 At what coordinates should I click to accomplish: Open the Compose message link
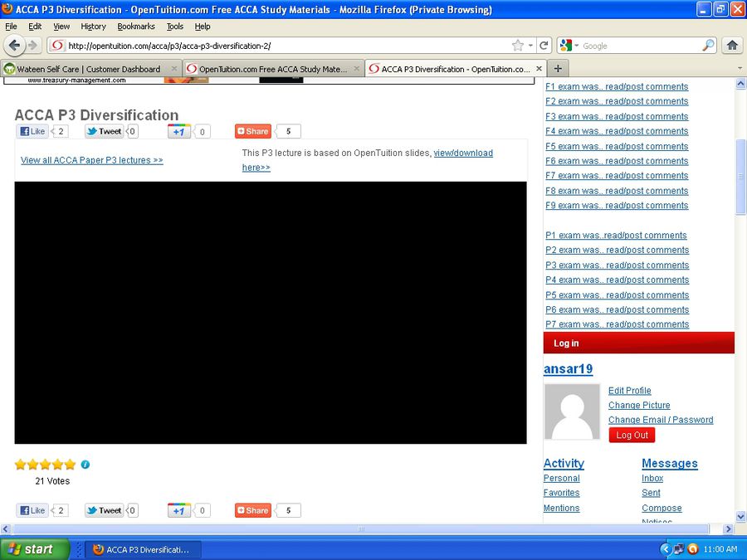point(662,508)
